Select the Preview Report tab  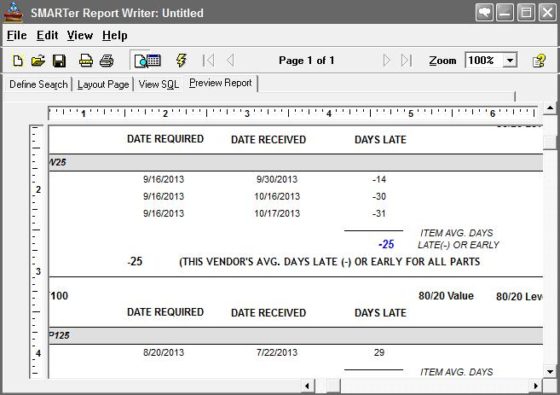pyautogui.click(x=220, y=83)
